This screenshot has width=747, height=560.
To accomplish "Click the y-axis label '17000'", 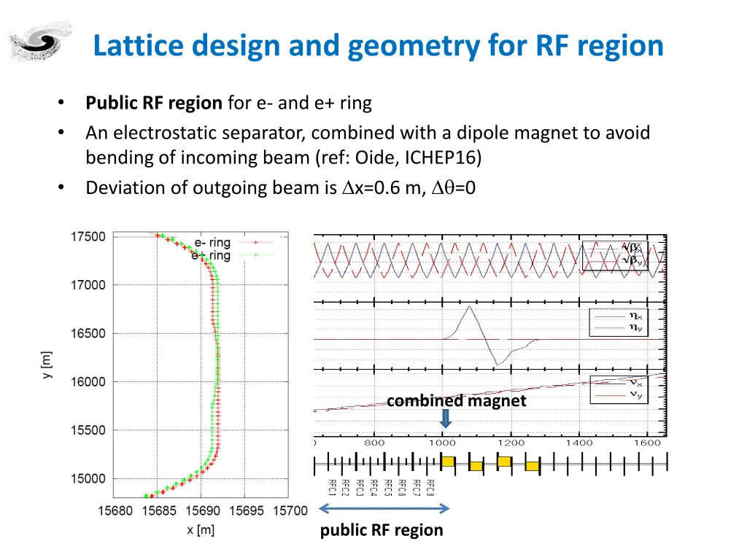I will point(88,285).
